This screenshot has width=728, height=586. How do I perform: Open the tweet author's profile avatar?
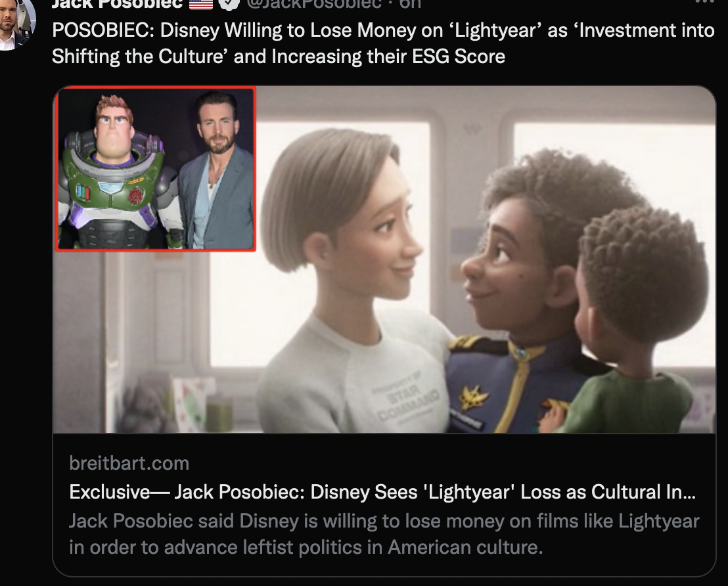pyautogui.click(x=16, y=23)
